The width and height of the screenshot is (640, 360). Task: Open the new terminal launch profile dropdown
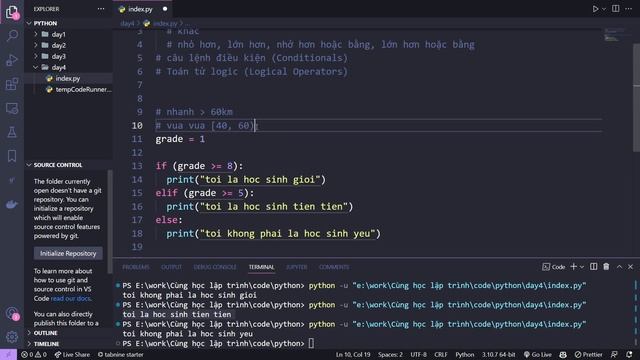click(582, 267)
